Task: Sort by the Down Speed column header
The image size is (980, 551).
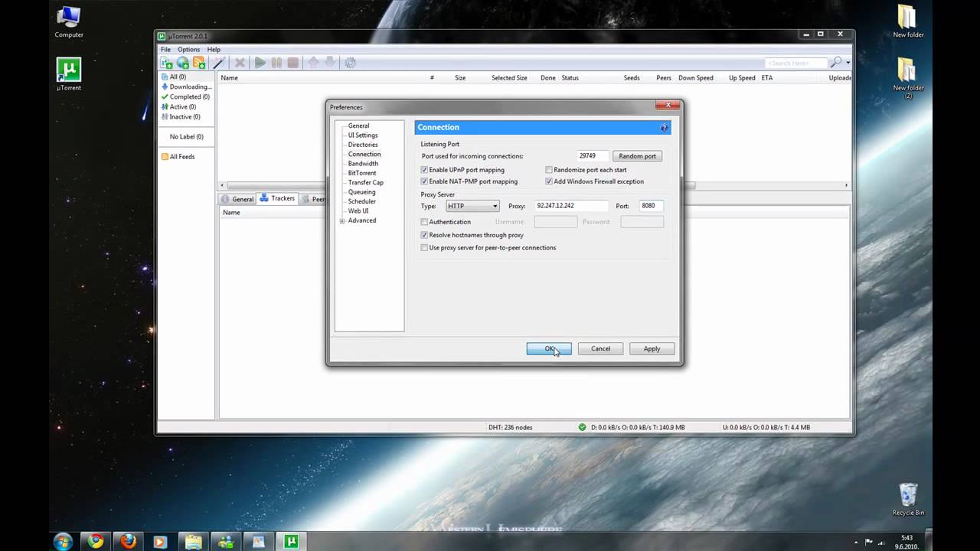Action: coord(695,78)
